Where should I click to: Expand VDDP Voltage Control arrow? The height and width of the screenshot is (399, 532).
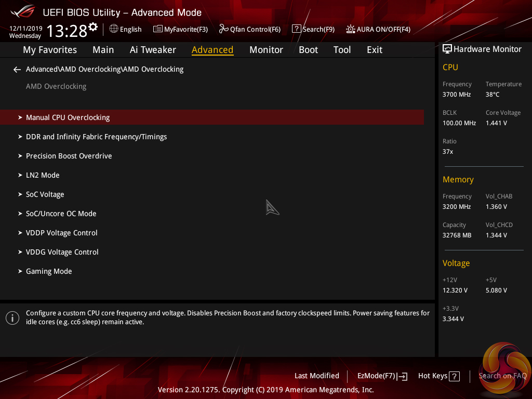coord(20,233)
